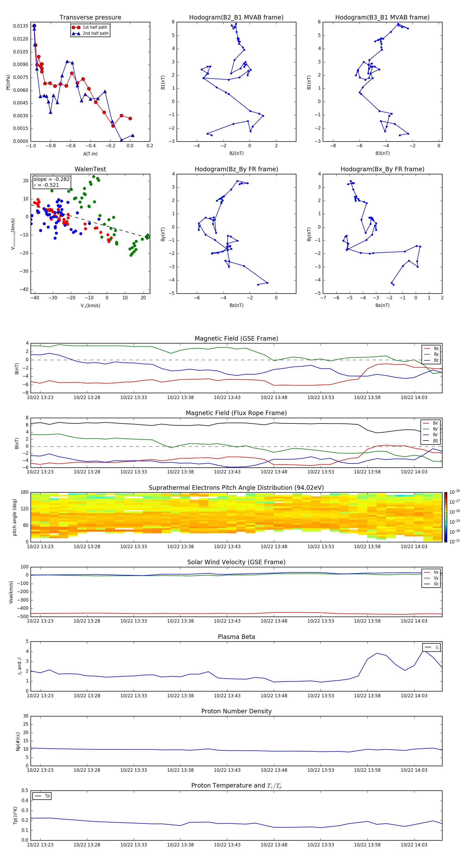This screenshot has height=868, width=473.
Task: Click the βp legend in Plasma Beta
Action: (431, 647)
